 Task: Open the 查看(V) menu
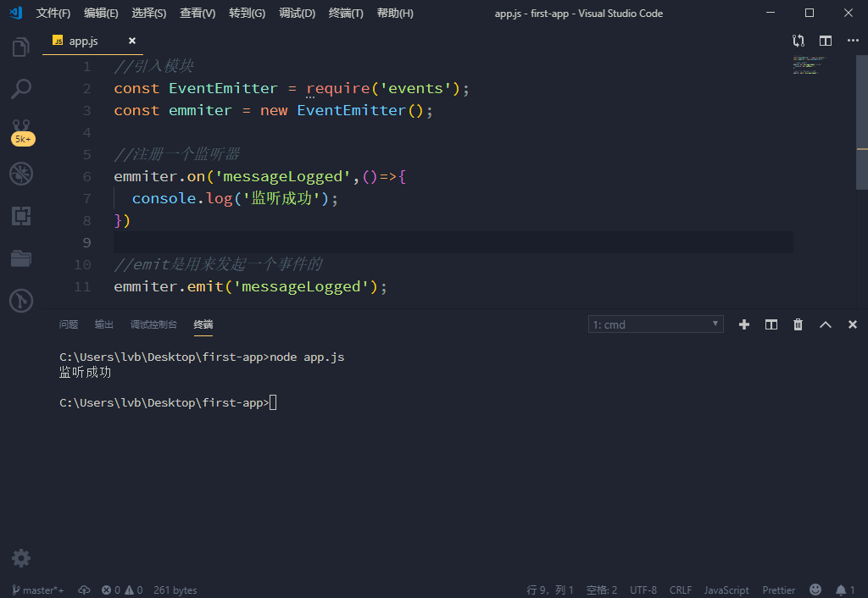(198, 14)
